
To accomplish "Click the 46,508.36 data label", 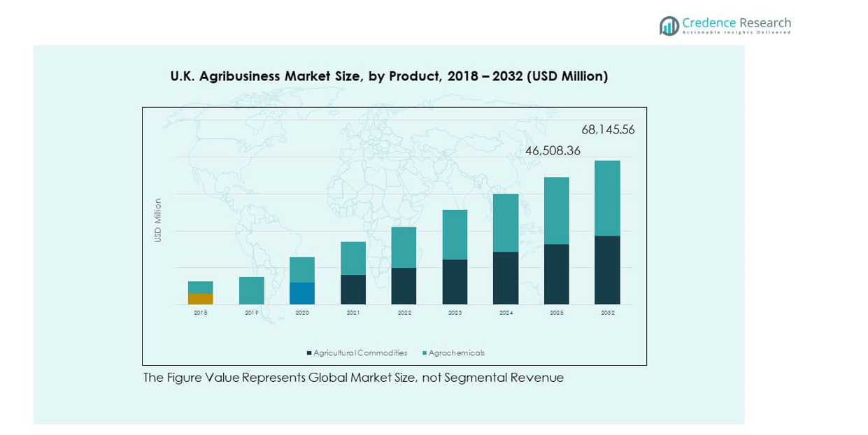I will tap(553, 150).
